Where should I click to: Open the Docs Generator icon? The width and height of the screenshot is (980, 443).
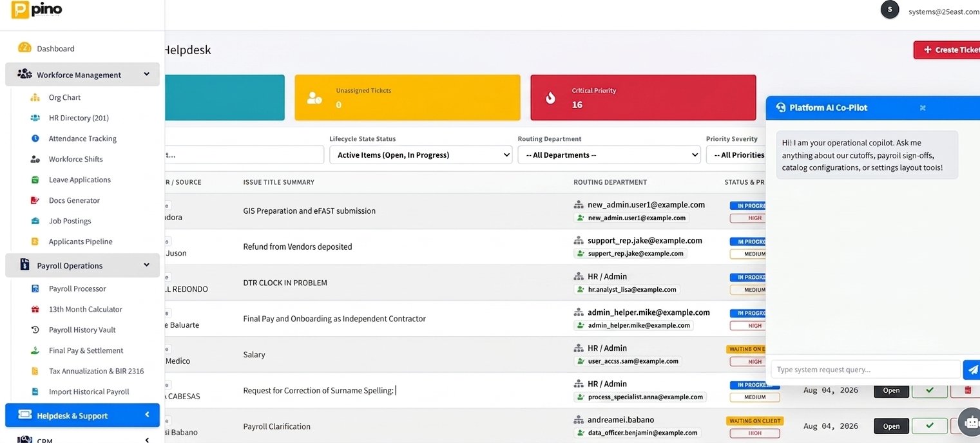(x=35, y=200)
